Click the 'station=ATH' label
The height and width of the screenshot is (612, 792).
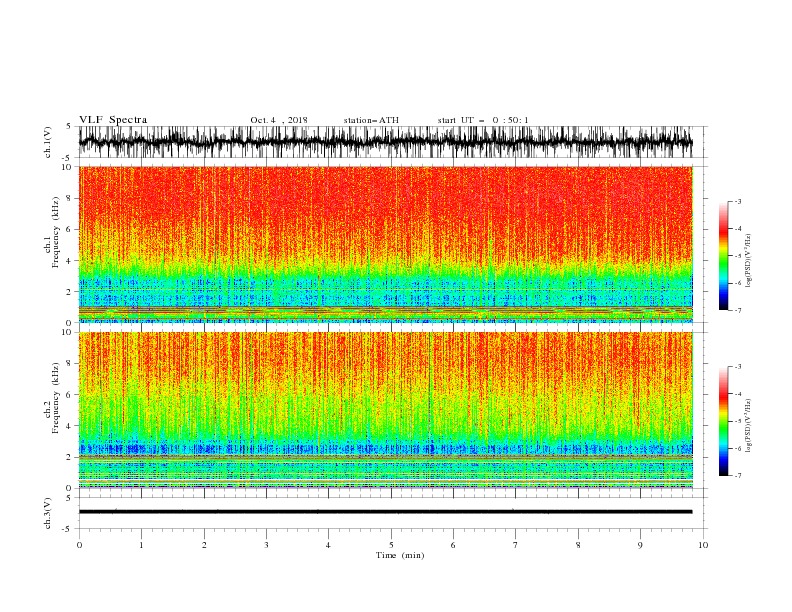pos(371,120)
